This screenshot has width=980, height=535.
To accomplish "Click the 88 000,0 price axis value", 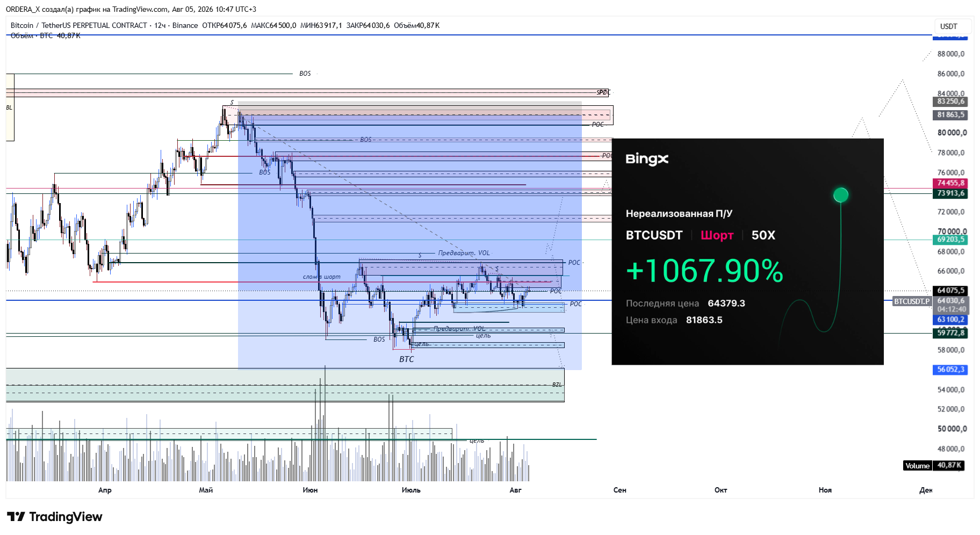I will point(951,54).
